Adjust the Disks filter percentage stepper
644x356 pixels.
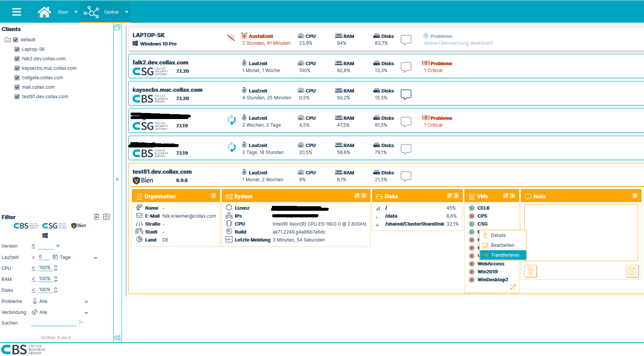(x=56, y=290)
